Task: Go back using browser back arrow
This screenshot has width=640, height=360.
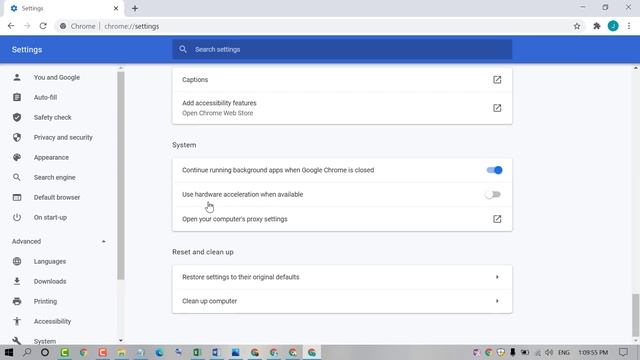Action: [x=11, y=26]
